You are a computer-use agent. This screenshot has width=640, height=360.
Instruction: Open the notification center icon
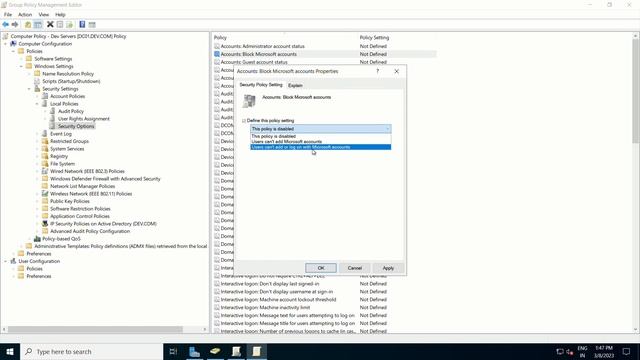(627, 351)
